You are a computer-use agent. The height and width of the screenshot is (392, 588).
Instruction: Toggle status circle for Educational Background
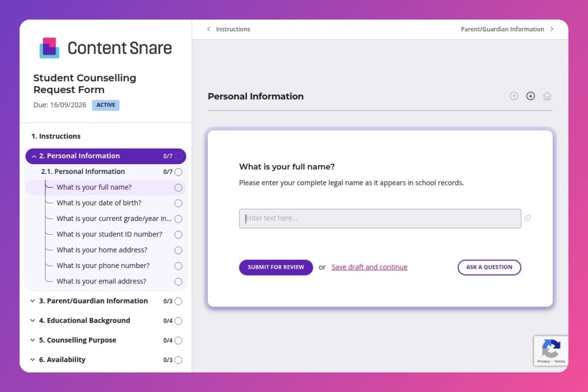point(179,321)
